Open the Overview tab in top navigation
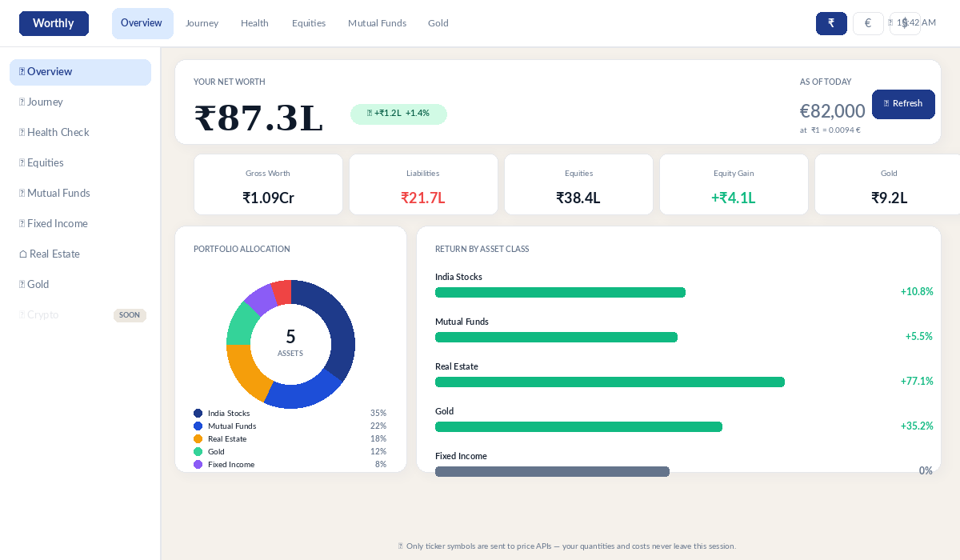 coord(142,23)
